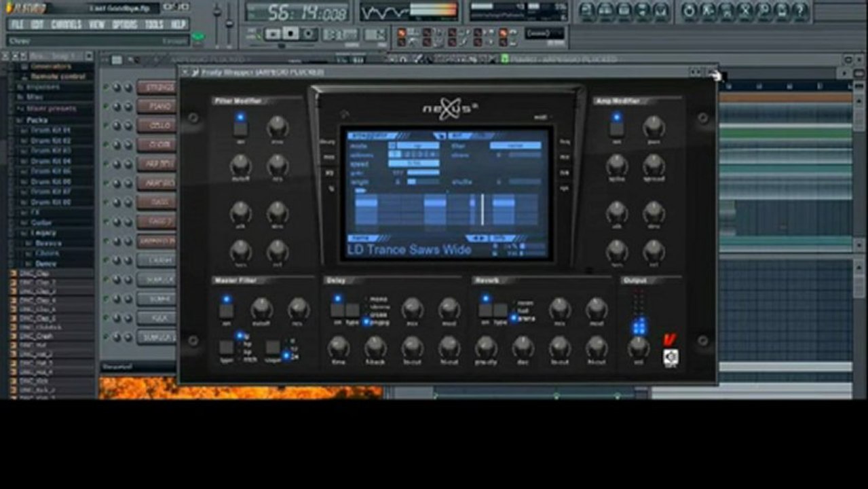Select the STRINGS channel button
Viewport: 868px width, 489px height.
(x=157, y=87)
